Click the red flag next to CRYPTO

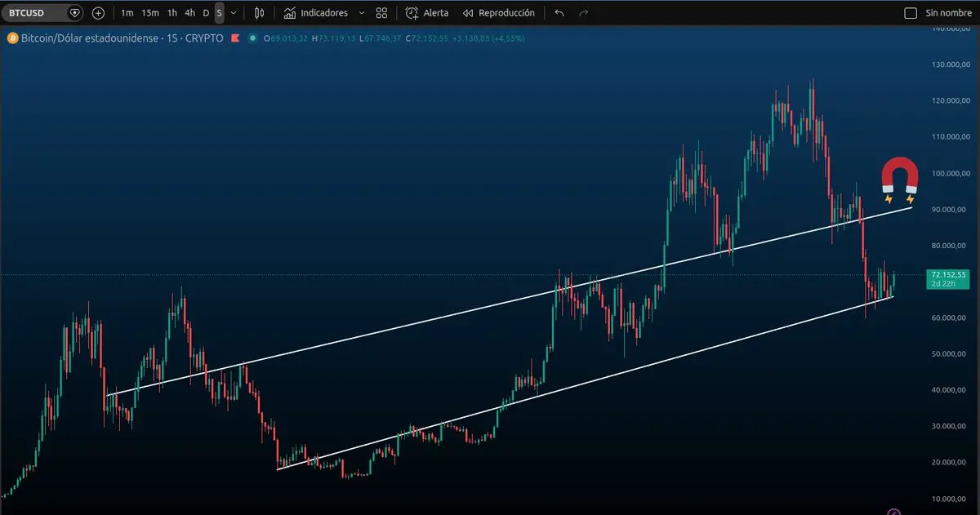(x=237, y=38)
